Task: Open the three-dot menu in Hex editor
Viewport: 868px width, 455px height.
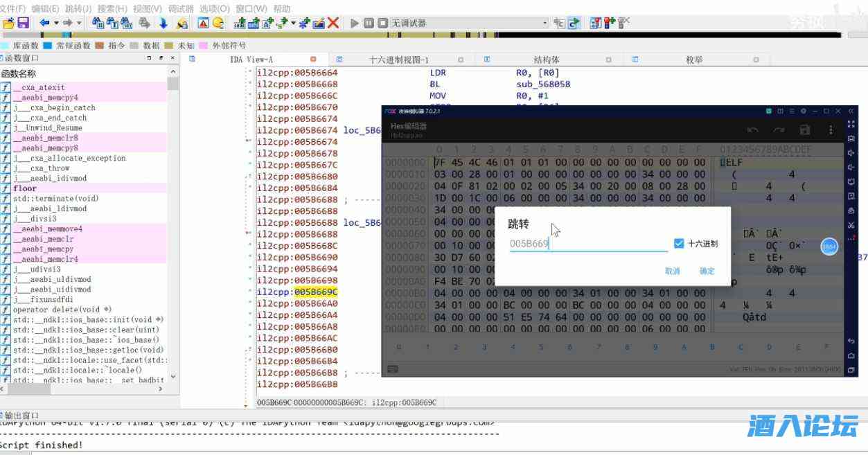Action: click(831, 130)
